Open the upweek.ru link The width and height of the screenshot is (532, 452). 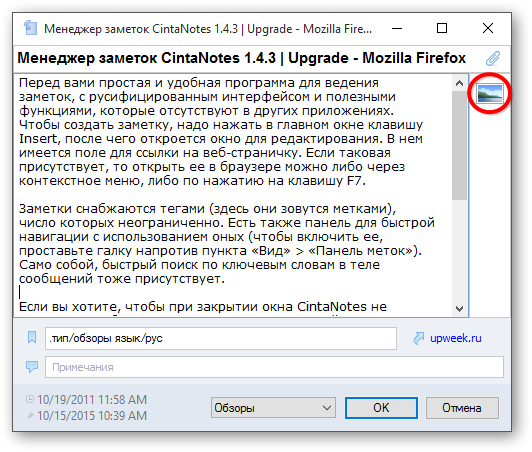(x=456, y=338)
